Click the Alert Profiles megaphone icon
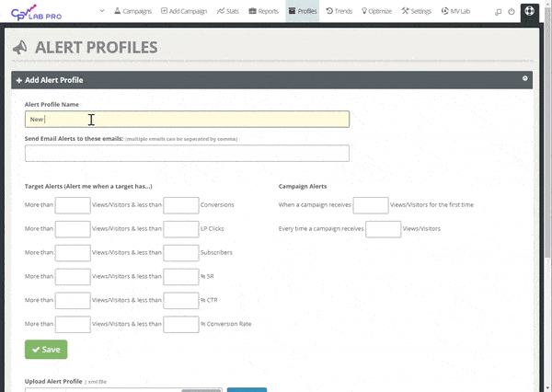Image resolution: width=552 pixels, height=392 pixels. pyautogui.click(x=19, y=48)
